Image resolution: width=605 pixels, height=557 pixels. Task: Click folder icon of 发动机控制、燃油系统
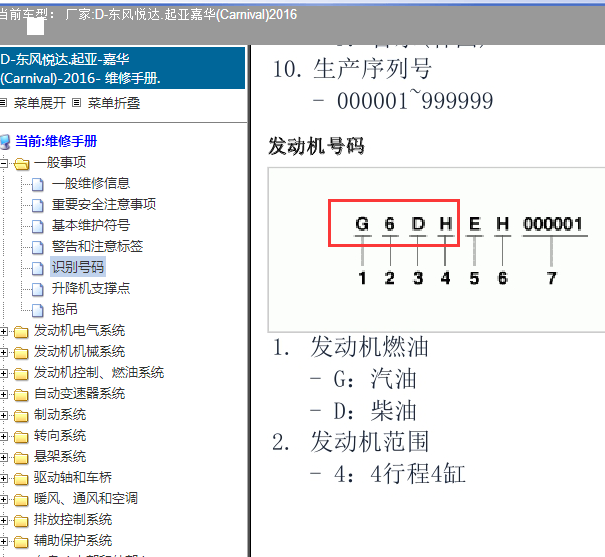tap(21, 373)
